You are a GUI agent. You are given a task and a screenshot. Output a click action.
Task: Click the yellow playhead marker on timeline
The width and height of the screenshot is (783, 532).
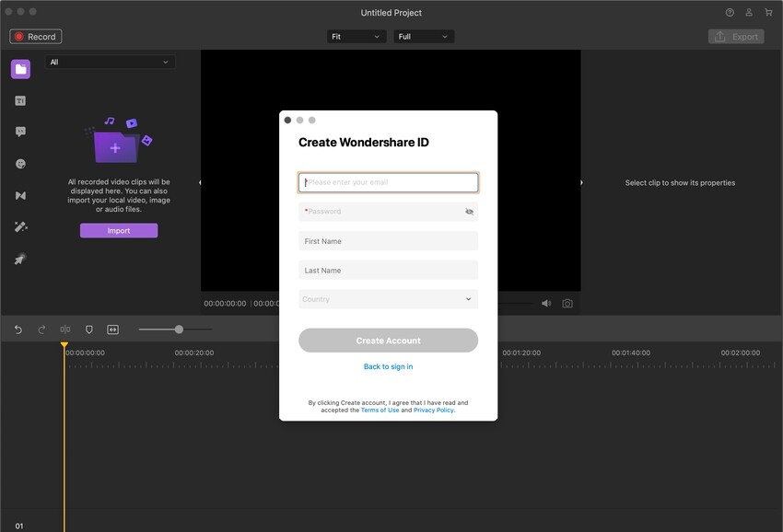pyautogui.click(x=64, y=345)
